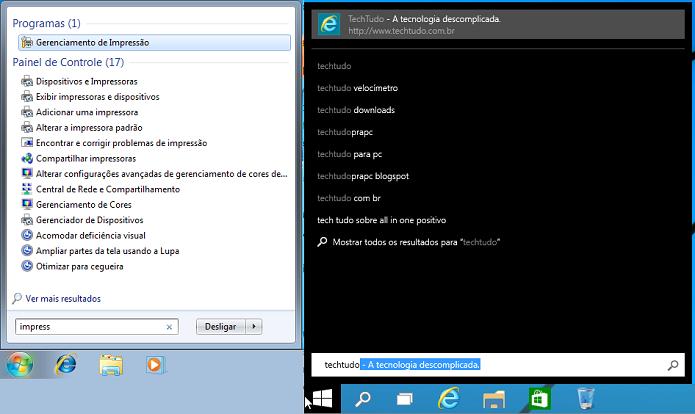Click the icon beside Compartilhar impressoras
Image resolution: width=695 pixels, height=414 pixels.
click(x=27, y=158)
